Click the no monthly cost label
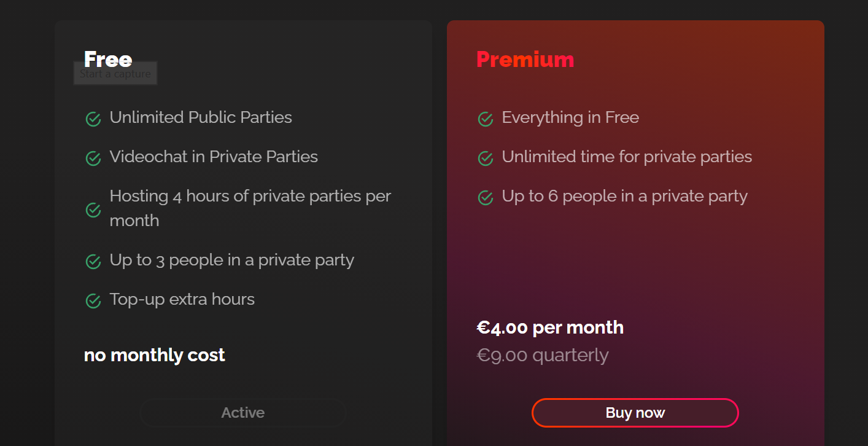The height and width of the screenshot is (446, 868). click(x=155, y=355)
